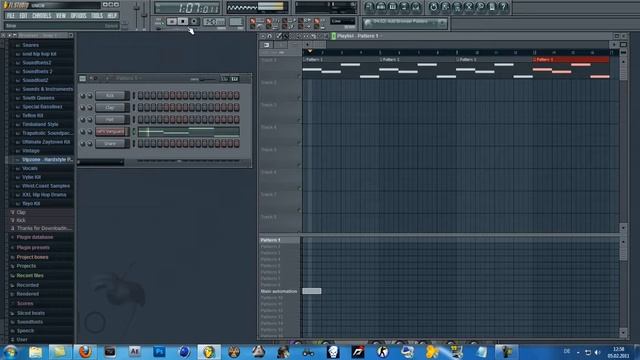This screenshot has width=640, height=360.
Task: Click the NFX Vanguard channel button
Action: coord(110,131)
